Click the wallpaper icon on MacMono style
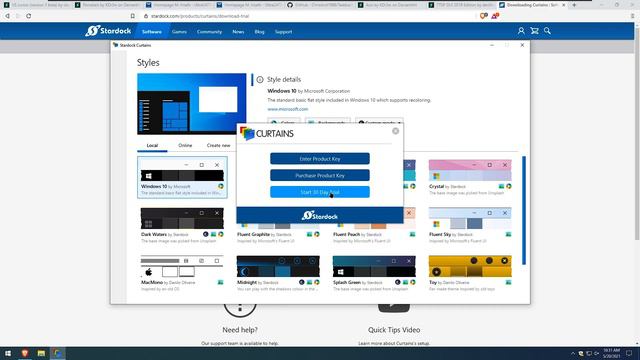The image size is (640, 360). (220, 282)
